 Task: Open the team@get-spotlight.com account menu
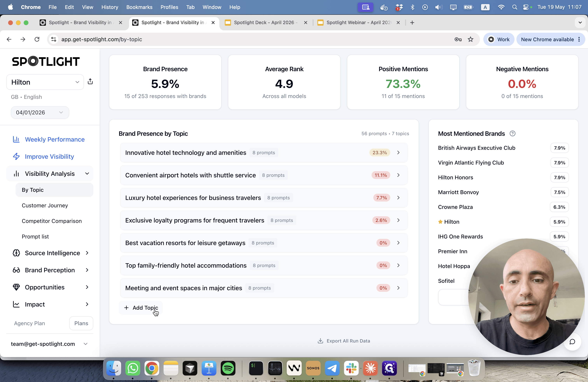point(49,344)
